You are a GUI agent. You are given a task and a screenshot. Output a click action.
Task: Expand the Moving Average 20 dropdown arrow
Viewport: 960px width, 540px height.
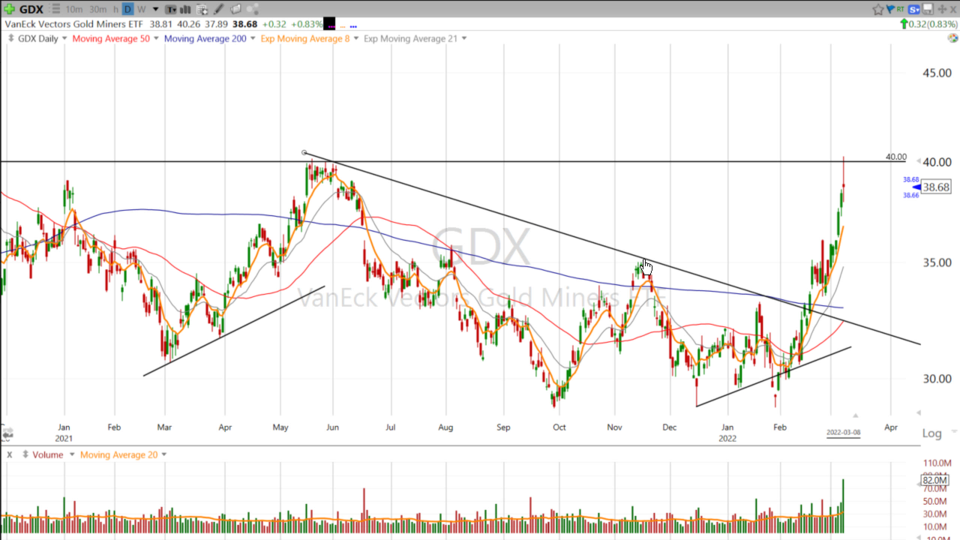(164, 454)
